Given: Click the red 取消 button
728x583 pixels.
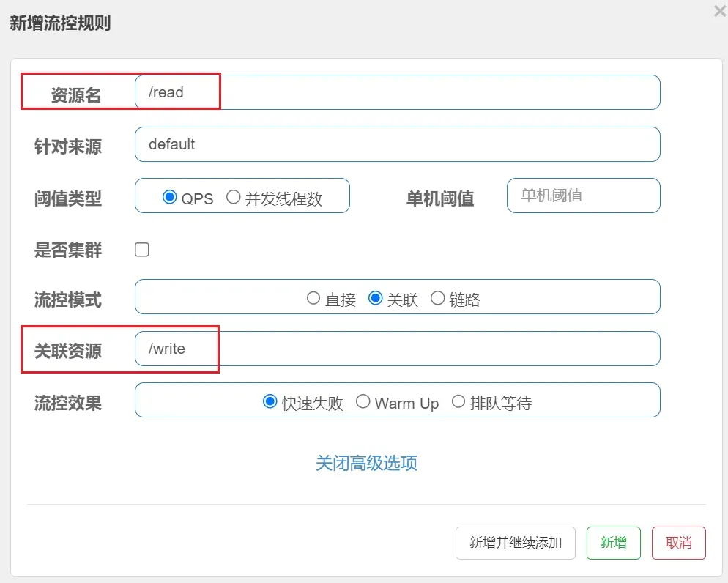Looking at the screenshot, I should click(678, 543).
